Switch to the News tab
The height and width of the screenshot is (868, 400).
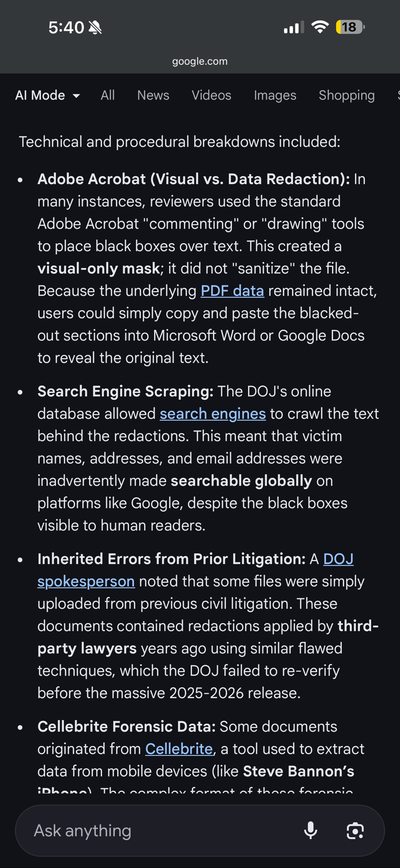click(x=153, y=95)
